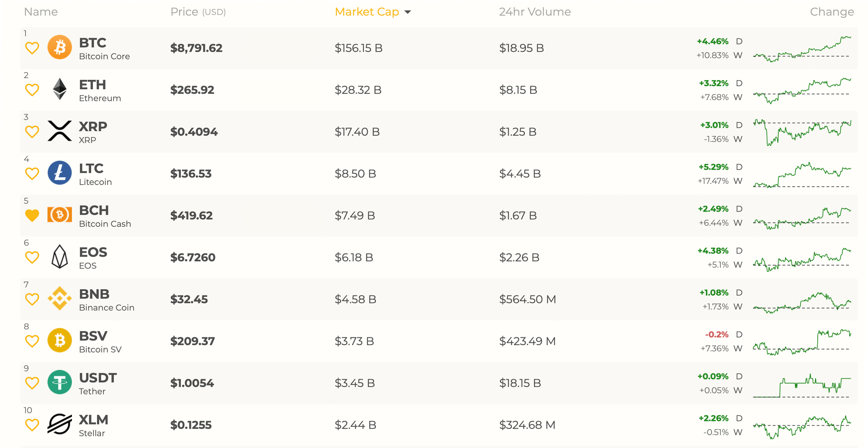Click the Bitcoin Core orange logo icon

point(60,48)
